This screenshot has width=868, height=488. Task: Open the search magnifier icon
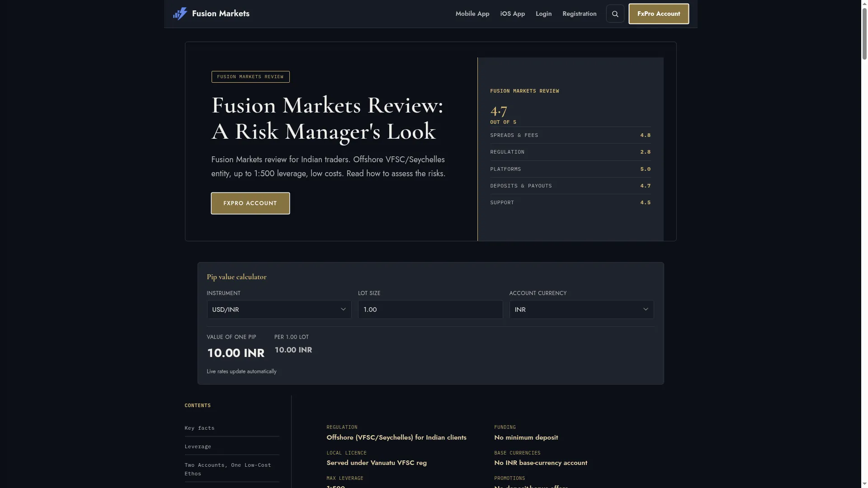tap(615, 14)
